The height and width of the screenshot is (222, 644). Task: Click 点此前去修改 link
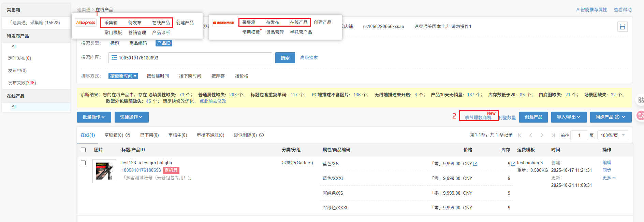coord(213,101)
